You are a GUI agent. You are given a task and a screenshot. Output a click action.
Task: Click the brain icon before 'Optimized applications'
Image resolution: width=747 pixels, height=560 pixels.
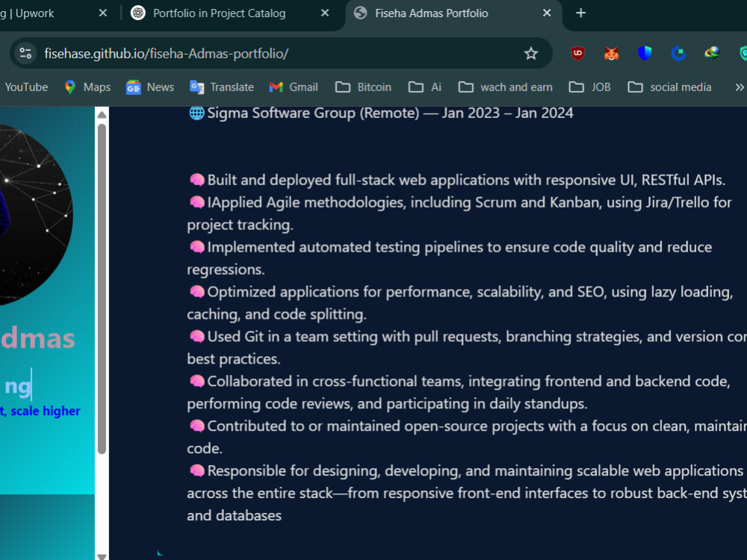[x=196, y=292]
